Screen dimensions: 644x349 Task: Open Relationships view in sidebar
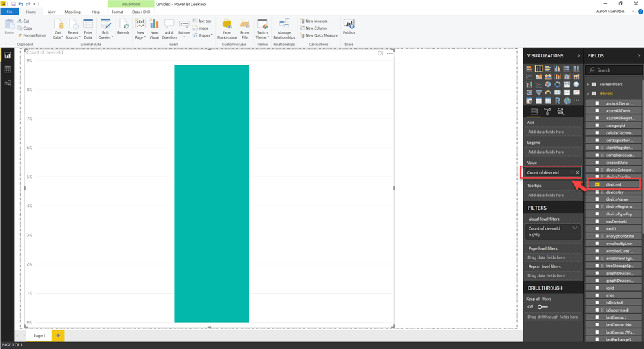(x=7, y=83)
